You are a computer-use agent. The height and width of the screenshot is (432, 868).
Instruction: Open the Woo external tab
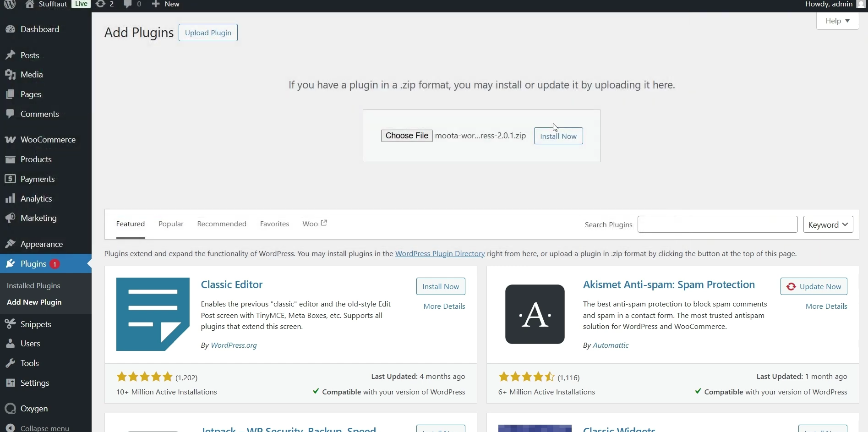[x=315, y=224]
